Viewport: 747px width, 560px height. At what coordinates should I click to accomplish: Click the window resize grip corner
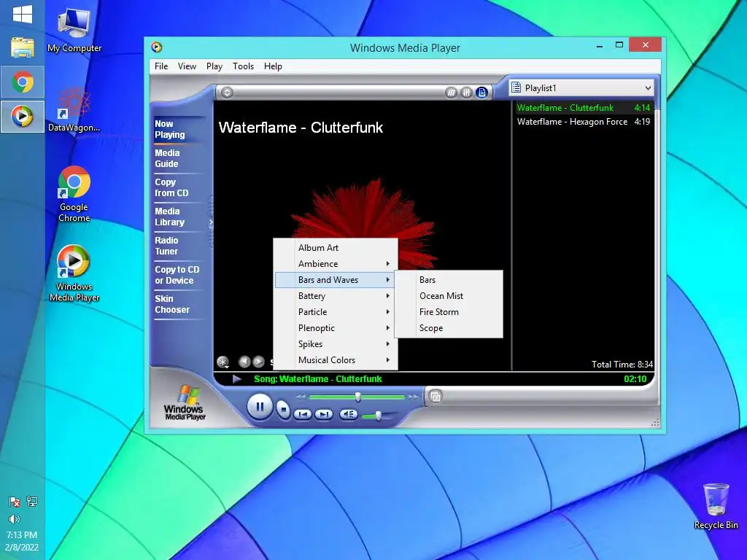click(x=656, y=422)
